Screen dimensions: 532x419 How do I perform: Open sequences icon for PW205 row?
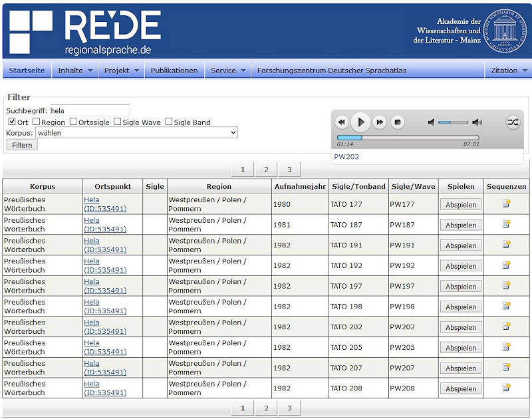click(506, 347)
